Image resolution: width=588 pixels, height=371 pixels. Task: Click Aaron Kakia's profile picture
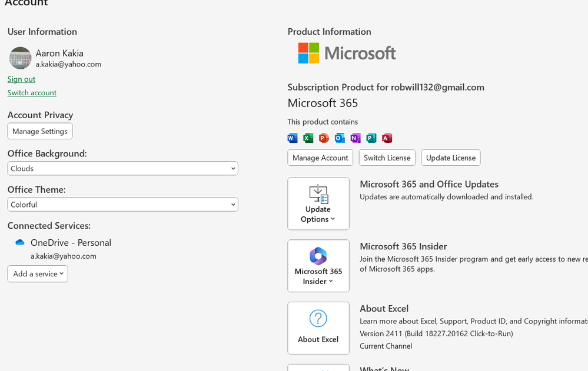[x=20, y=58]
